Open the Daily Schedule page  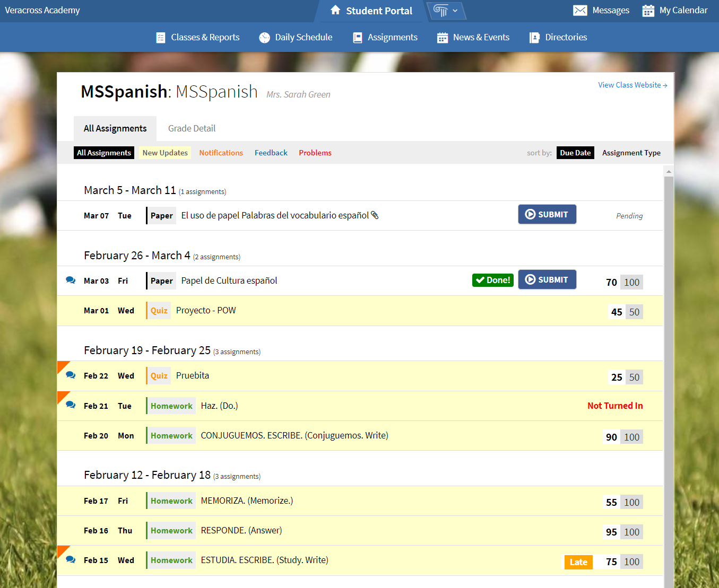296,37
